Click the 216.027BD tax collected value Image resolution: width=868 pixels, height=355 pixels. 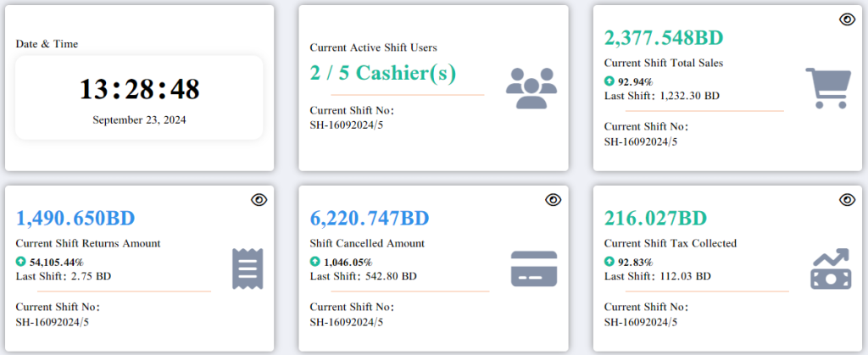(x=655, y=219)
